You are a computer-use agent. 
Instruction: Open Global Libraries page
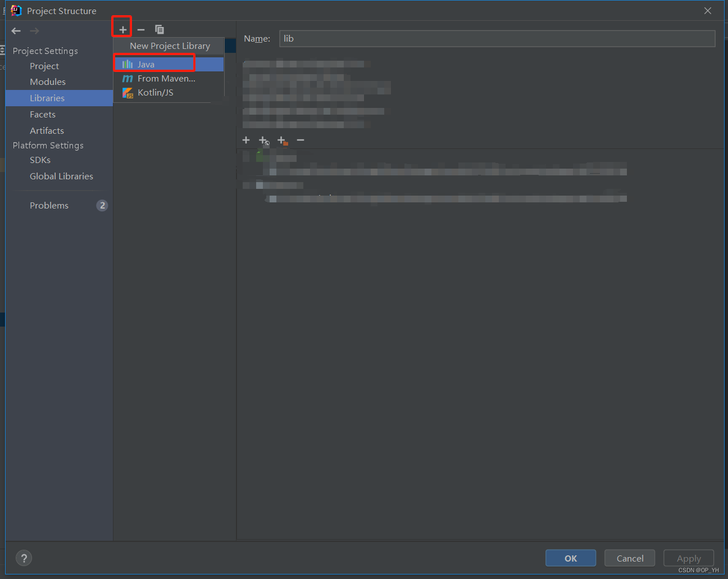[x=61, y=176]
